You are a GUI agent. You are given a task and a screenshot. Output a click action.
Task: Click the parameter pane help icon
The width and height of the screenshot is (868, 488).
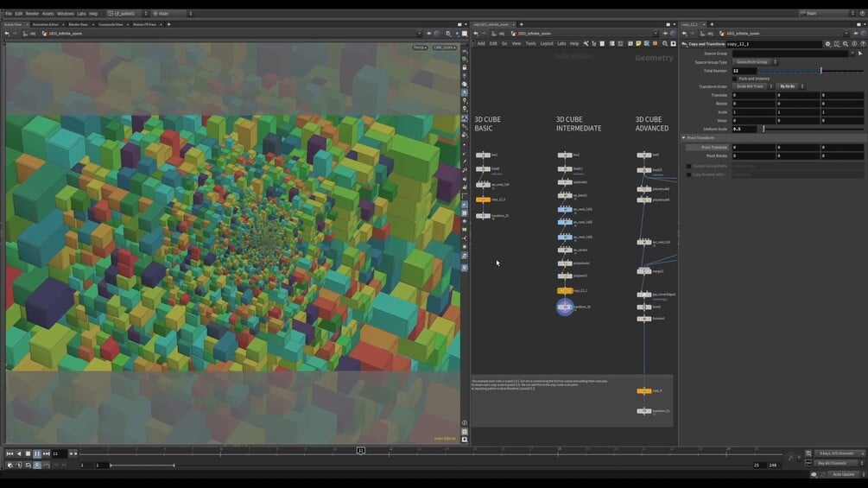tap(863, 44)
